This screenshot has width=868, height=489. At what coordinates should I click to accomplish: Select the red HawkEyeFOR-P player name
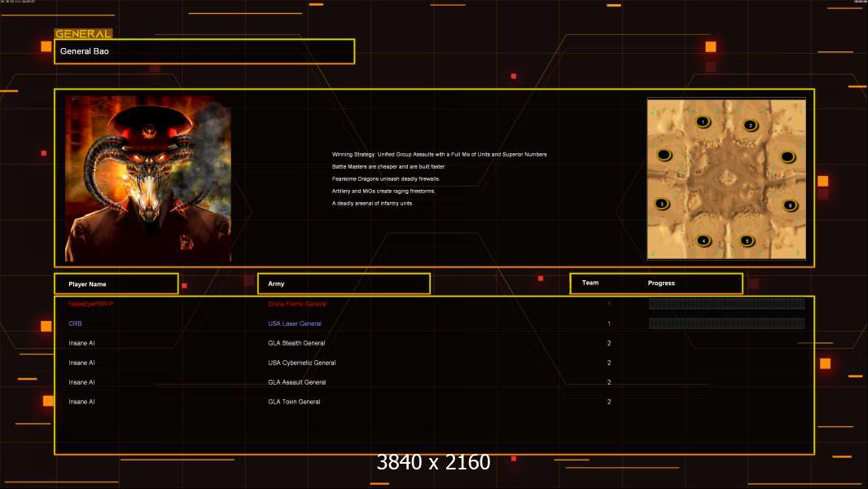coord(90,304)
